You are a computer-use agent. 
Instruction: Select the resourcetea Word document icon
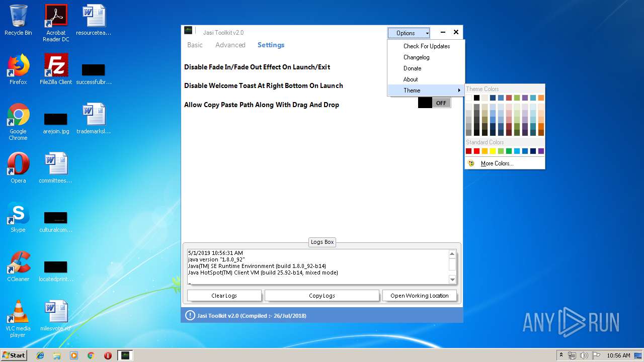coord(94,20)
